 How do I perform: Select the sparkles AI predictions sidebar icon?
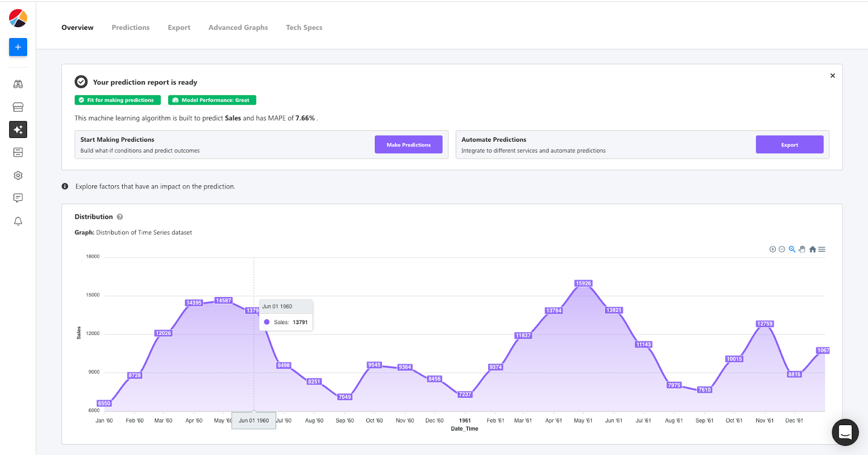[x=18, y=129]
